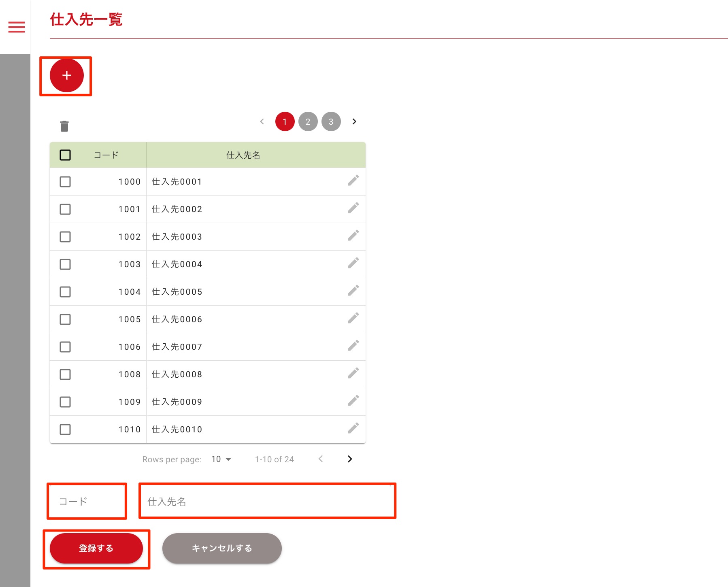
Task: Jump to page 3 in pagination
Action: (x=331, y=121)
